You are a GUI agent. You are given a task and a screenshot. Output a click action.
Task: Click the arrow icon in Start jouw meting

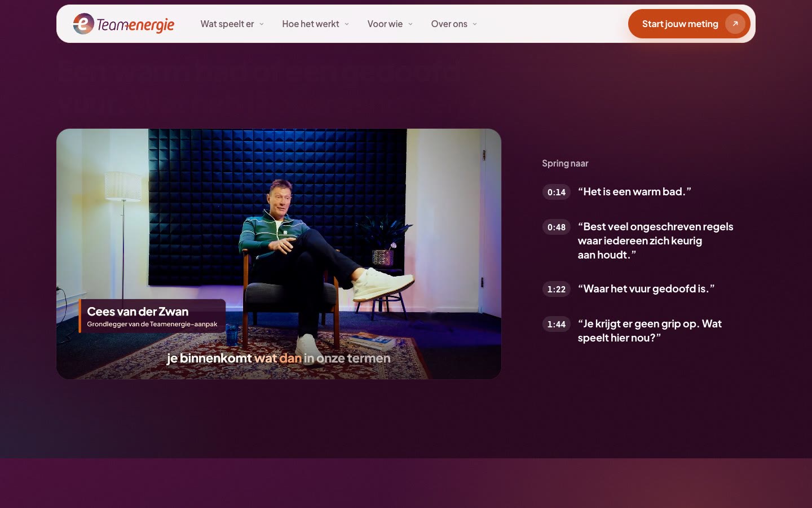click(735, 24)
